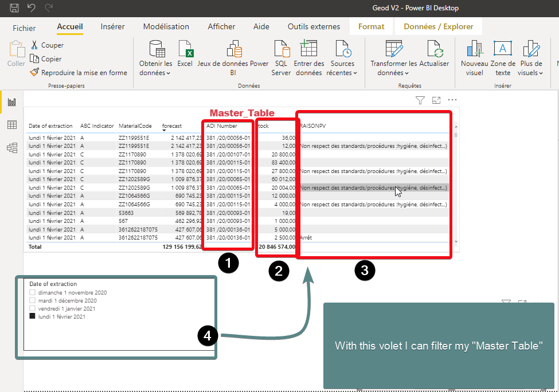Switch to the Insérer tab
The image size is (559, 392).
(112, 27)
